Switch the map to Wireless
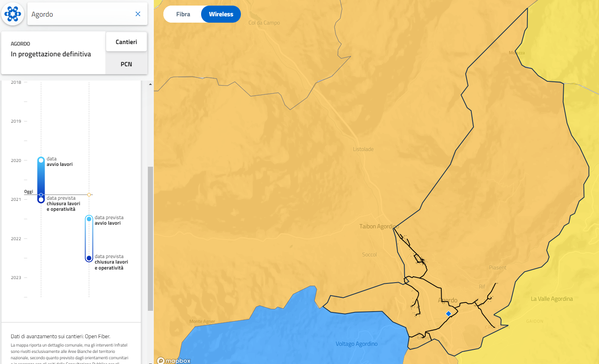This screenshot has width=599, height=364. pos(221,14)
